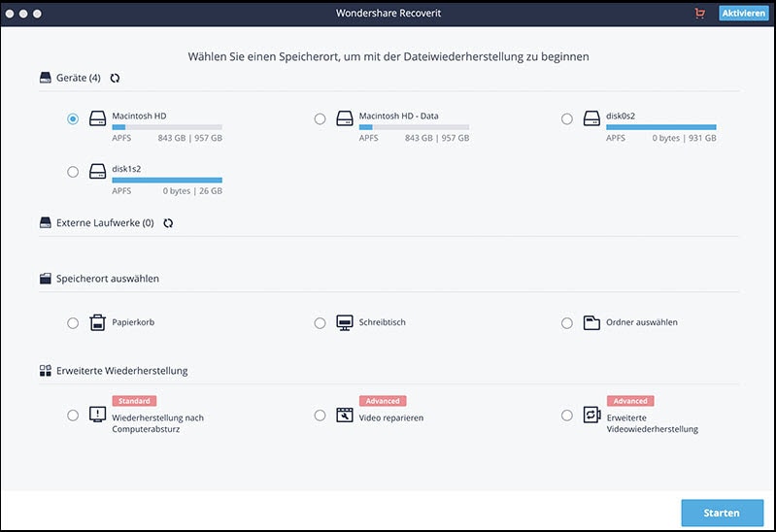Click the Papierkorb label
The width and height of the screenshot is (776, 532).
point(133,322)
